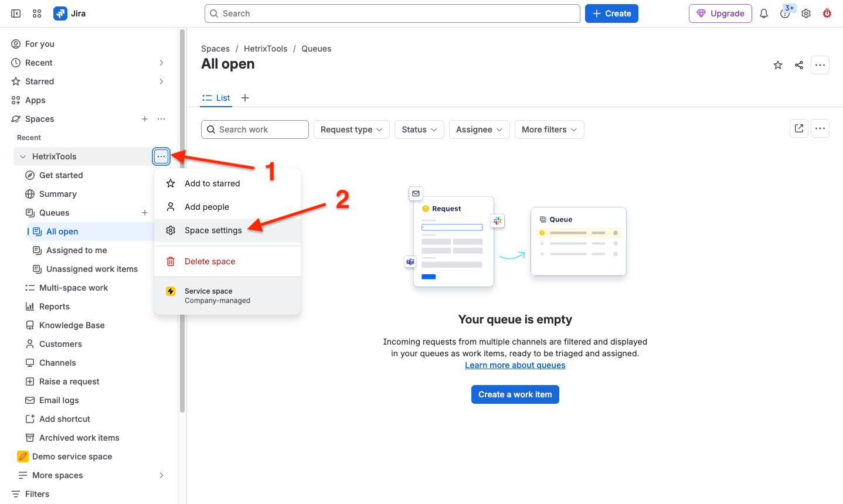Open Learn more about queues link
This screenshot has height=504, width=843.
(x=515, y=365)
